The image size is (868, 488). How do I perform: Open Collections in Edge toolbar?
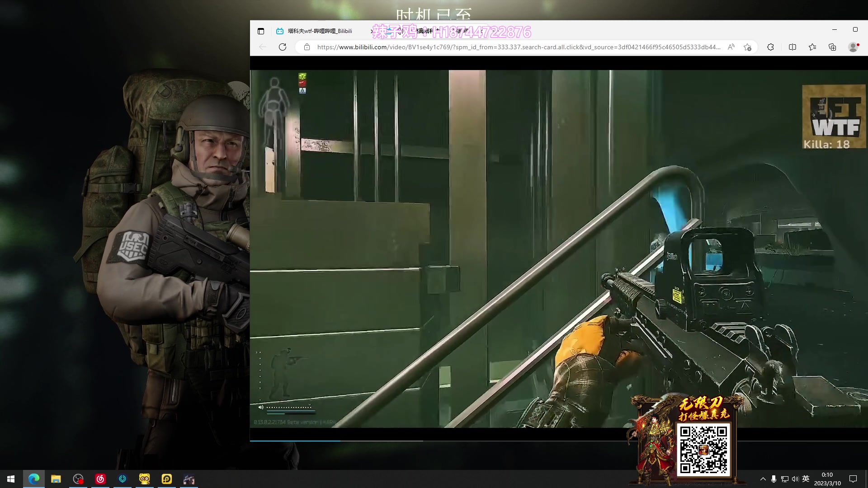[x=832, y=47]
